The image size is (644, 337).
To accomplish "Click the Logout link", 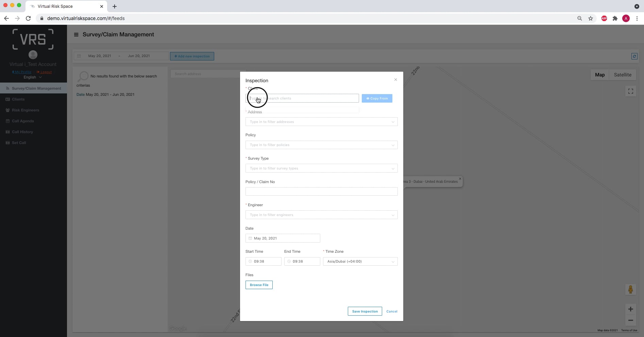I will 44,72.
